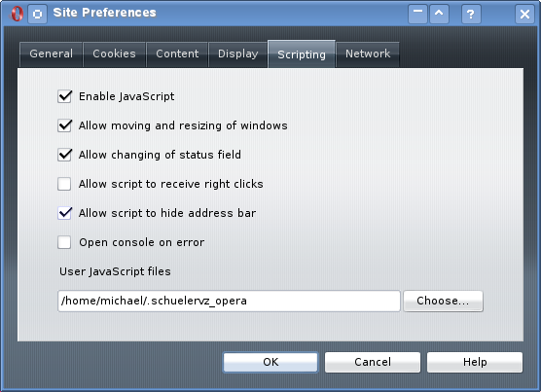Minimize the Site Preferences window
This screenshot has height=392, width=541.
point(417,15)
